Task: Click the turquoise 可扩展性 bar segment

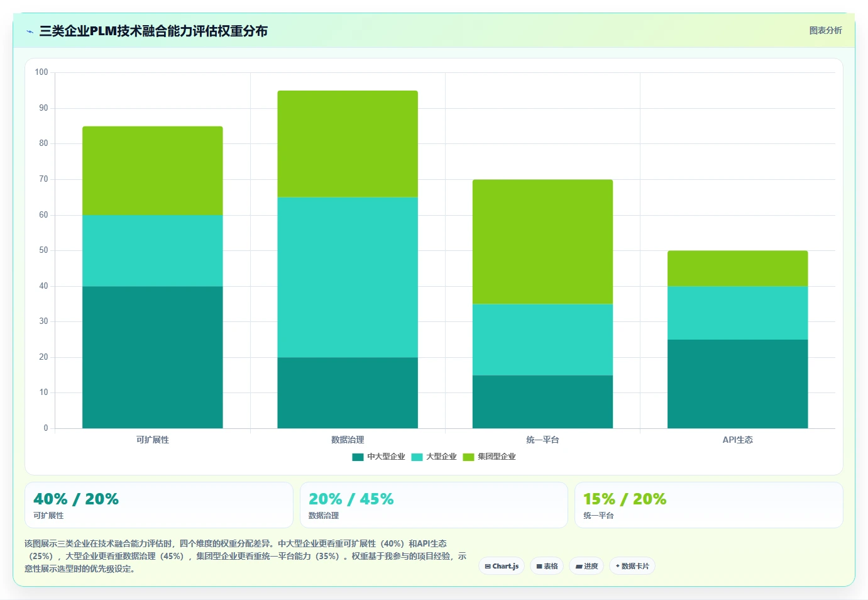Action: 153,251
